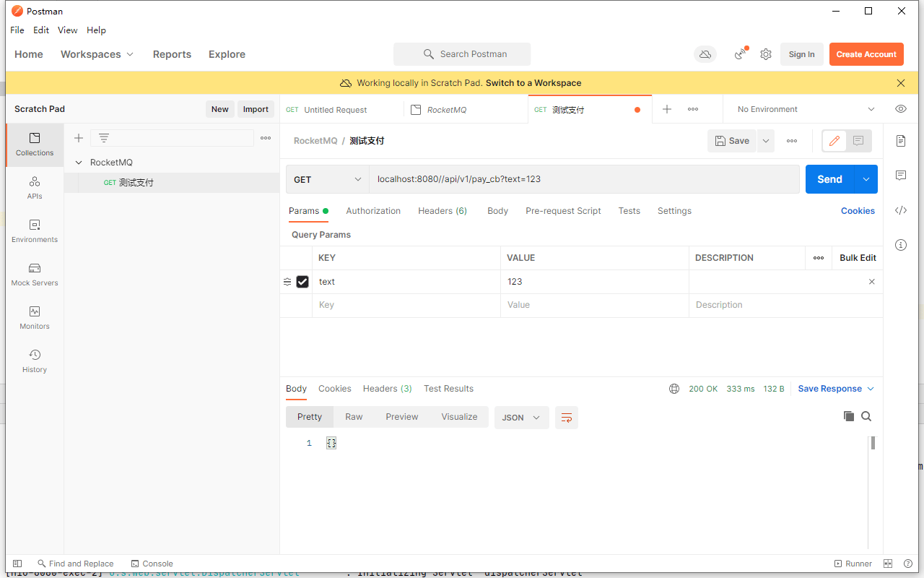
Task: Switch response view to Raw
Action: [354, 417]
